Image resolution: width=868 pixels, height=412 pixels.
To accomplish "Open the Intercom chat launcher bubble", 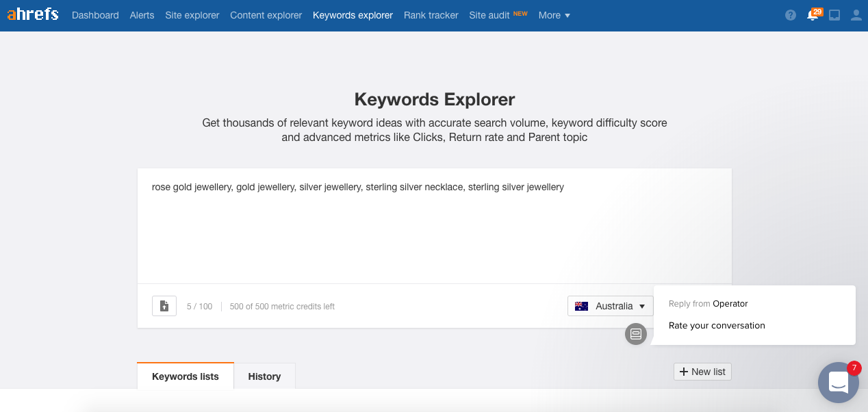I will tap(839, 383).
